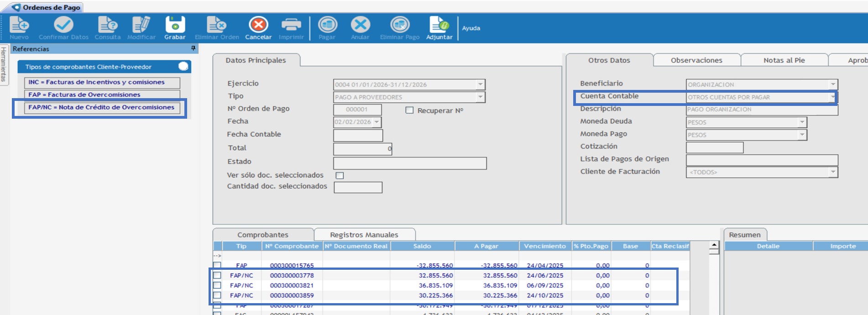This screenshot has height=315, width=868.
Task: Tick checkbox for comprobante 000300003778
Action: coord(217,276)
